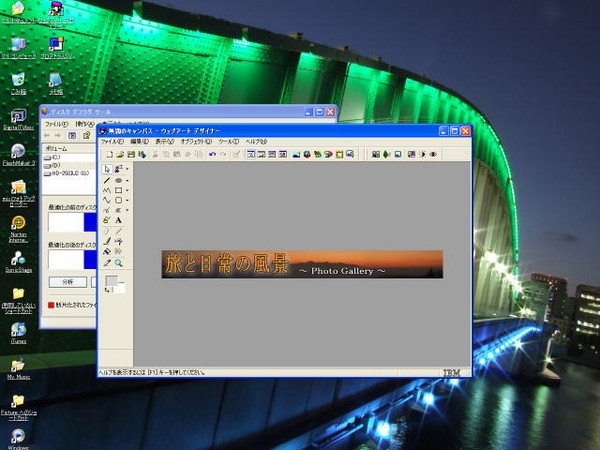Click the foreground color swatch in toolbox
600x450 pixels.
point(112,281)
